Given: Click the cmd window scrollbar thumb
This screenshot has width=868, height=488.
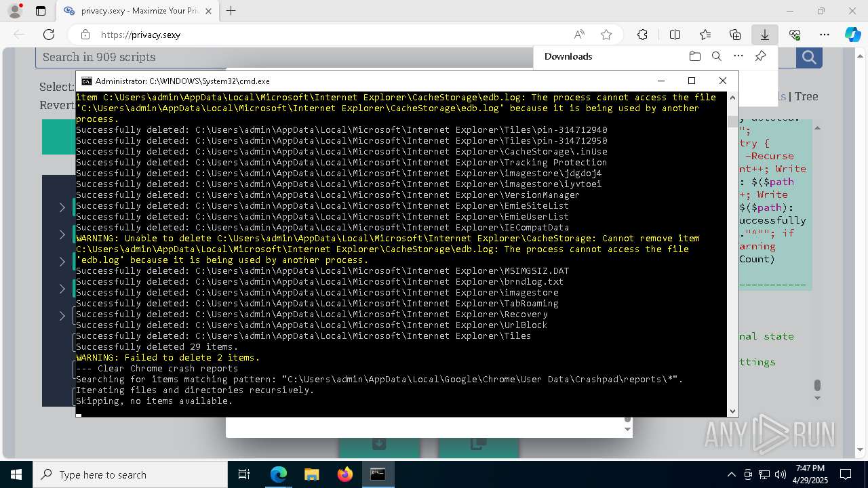Looking at the screenshot, I should pos(732,121).
